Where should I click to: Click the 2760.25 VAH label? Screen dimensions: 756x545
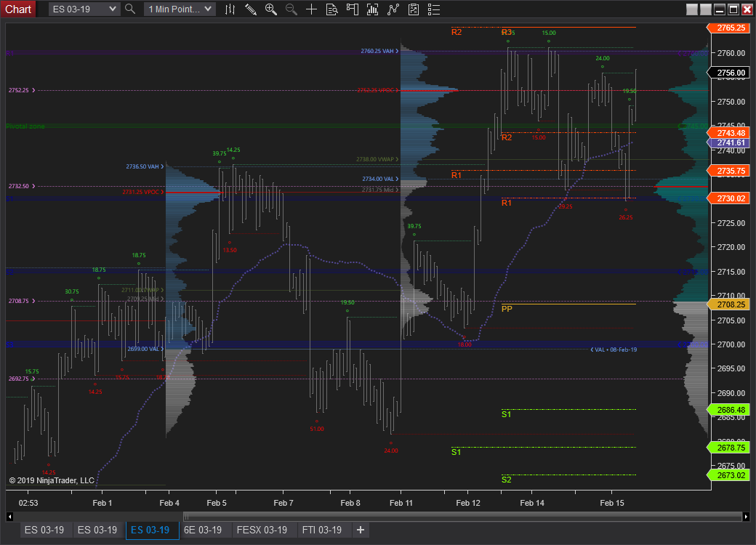pyautogui.click(x=379, y=51)
